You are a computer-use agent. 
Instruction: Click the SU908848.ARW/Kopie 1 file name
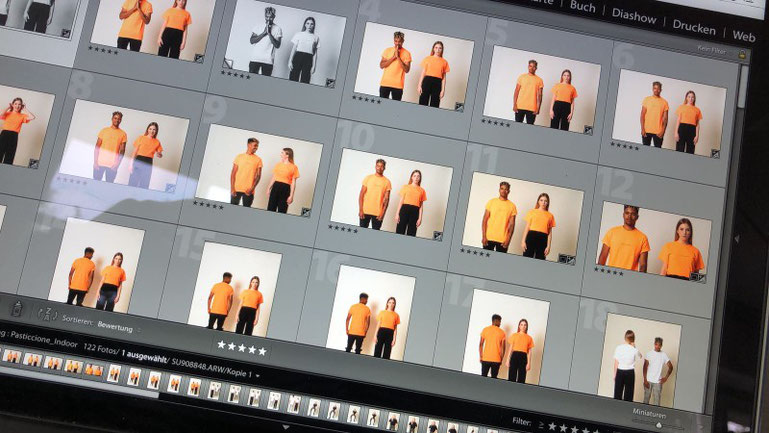pos(211,369)
